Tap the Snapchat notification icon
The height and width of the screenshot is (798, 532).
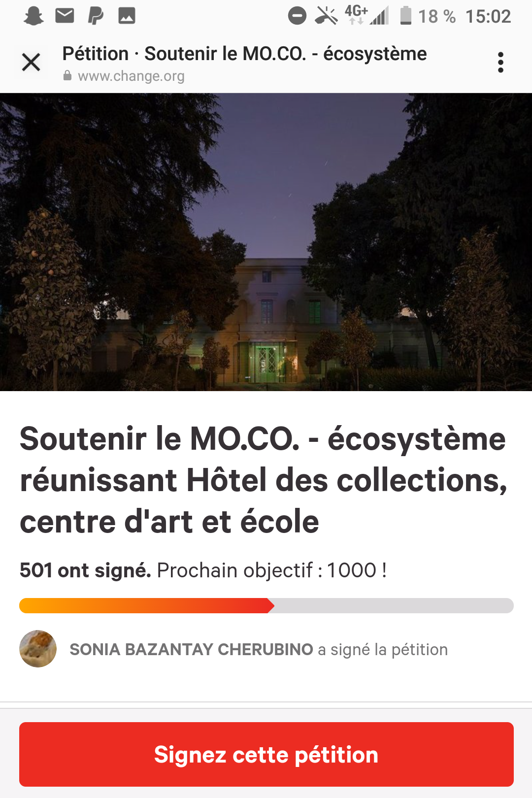pyautogui.click(x=33, y=16)
